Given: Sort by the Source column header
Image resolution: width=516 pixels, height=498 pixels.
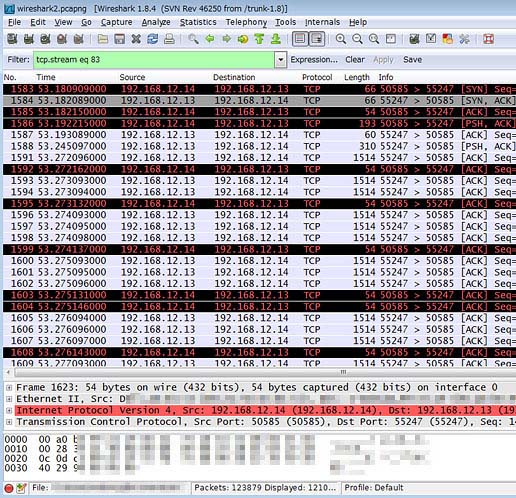Looking at the screenshot, I should coord(132,77).
